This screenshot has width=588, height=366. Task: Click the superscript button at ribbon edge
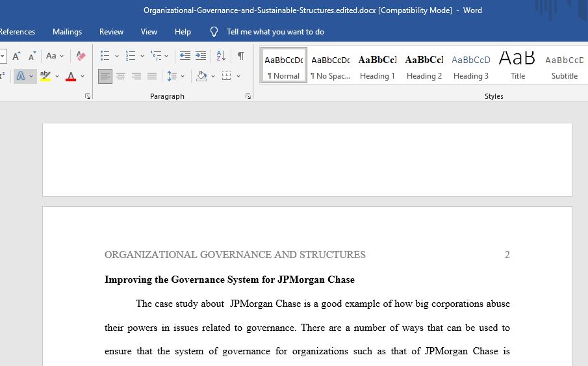click(x=2, y=76)
